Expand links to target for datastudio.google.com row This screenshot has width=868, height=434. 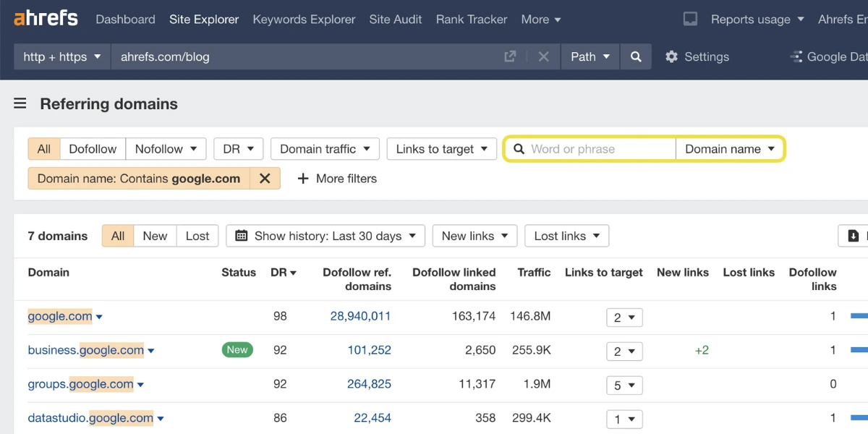tap(624, 419)
